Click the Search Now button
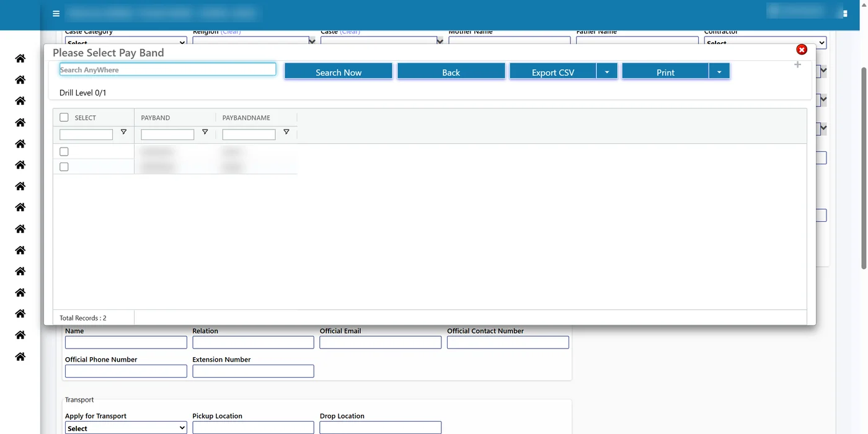 pyautogui.click(x=339, y=72)
